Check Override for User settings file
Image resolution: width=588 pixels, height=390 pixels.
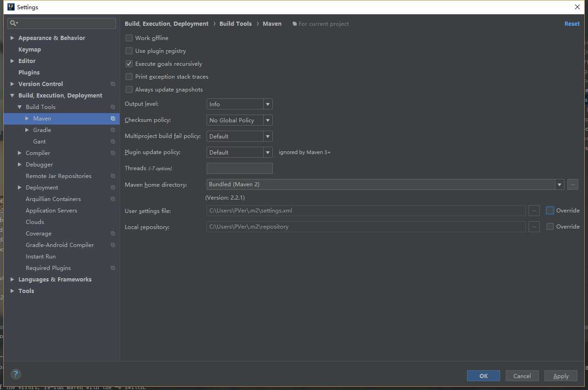pyautogui.click(x=550, y=210)
